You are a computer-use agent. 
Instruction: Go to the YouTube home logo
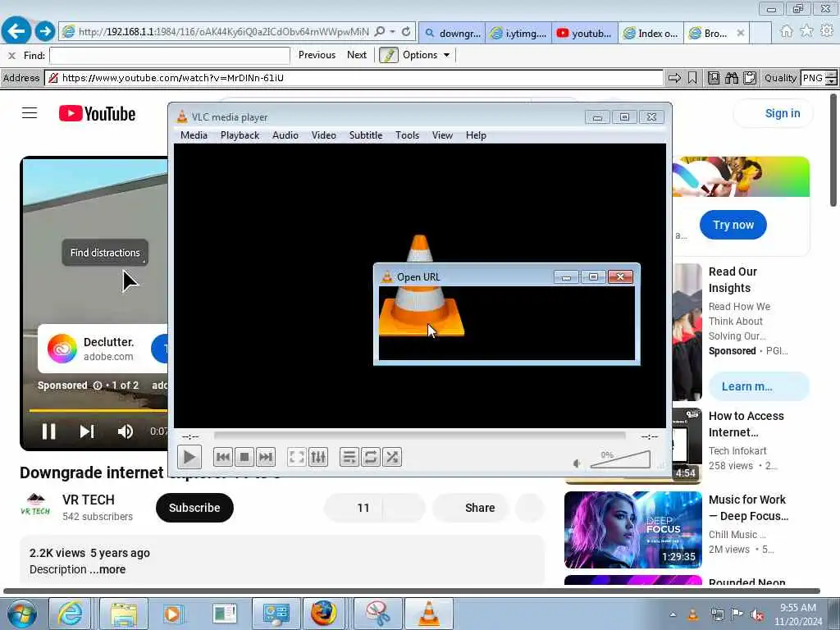click(x=97, y=113)
